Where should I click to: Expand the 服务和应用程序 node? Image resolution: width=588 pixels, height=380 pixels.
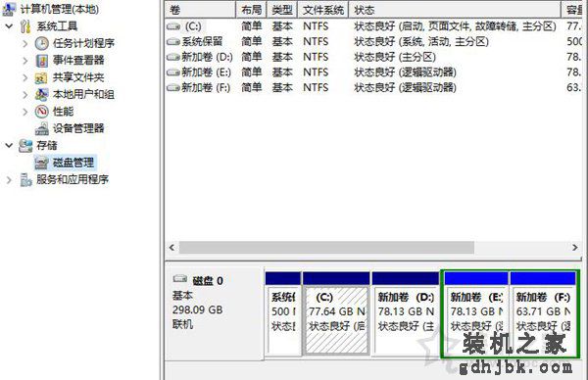[x=9, y=180]
